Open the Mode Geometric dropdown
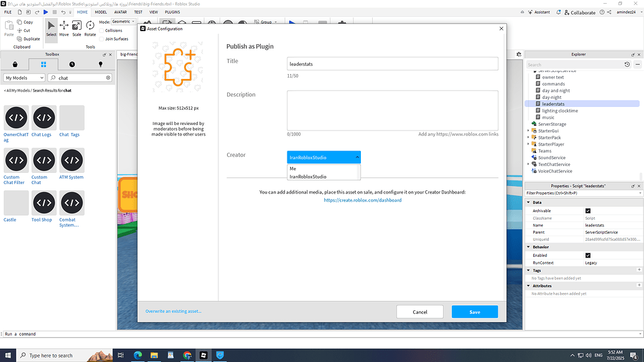Image resolution: width=644 pixels, height=362 pixels. (x=123, y=22)
